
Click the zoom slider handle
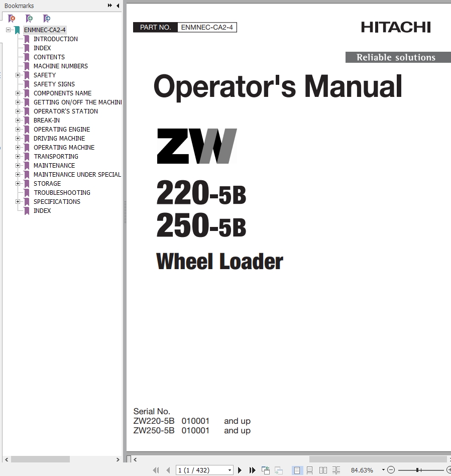pyautogui.click(x=418, y=470)
